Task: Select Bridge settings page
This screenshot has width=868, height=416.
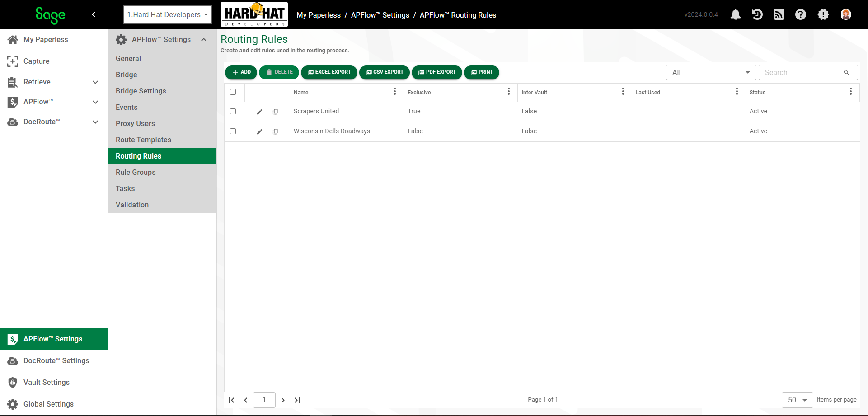Action: coord(162,75)
